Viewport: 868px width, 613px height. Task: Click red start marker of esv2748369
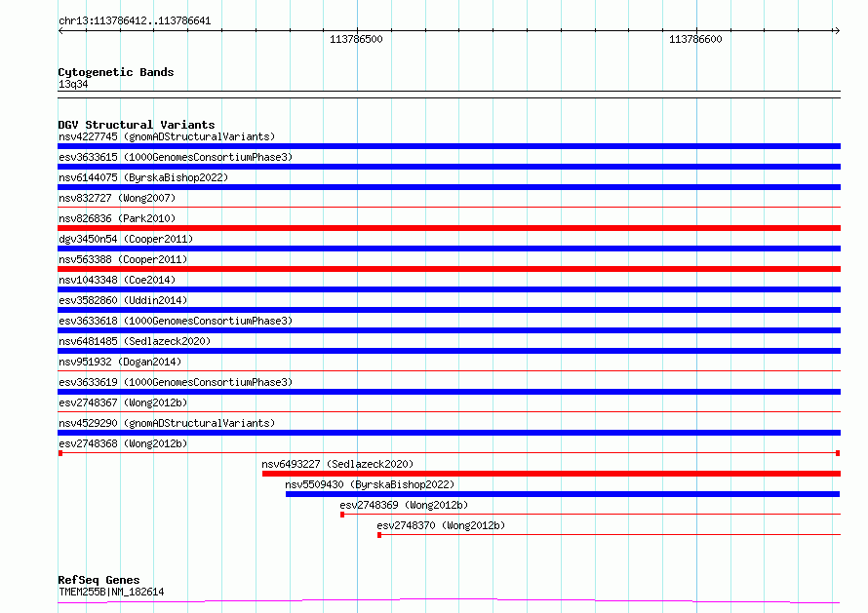[342, 515]
